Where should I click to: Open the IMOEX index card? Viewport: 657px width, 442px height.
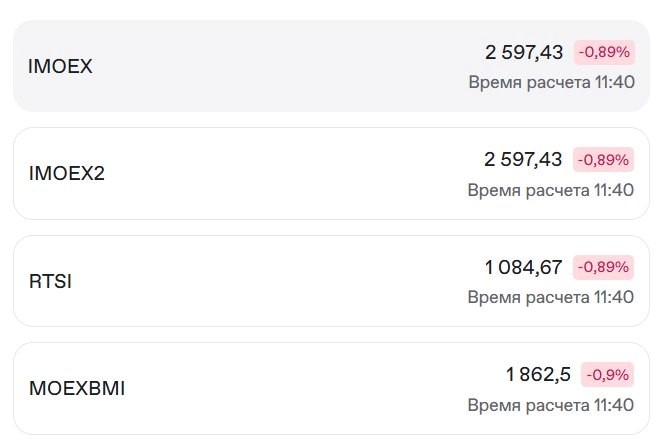click(x=331, y=66)
